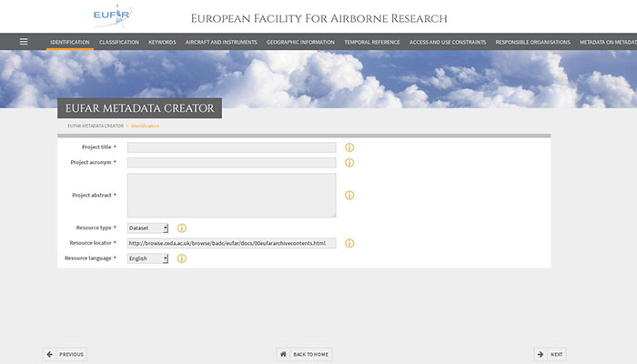The width and height of the screenshot is (637, 364).
Task: Select the Geographic Information tab
Action: pyautogui.click(x=300, y=42)
